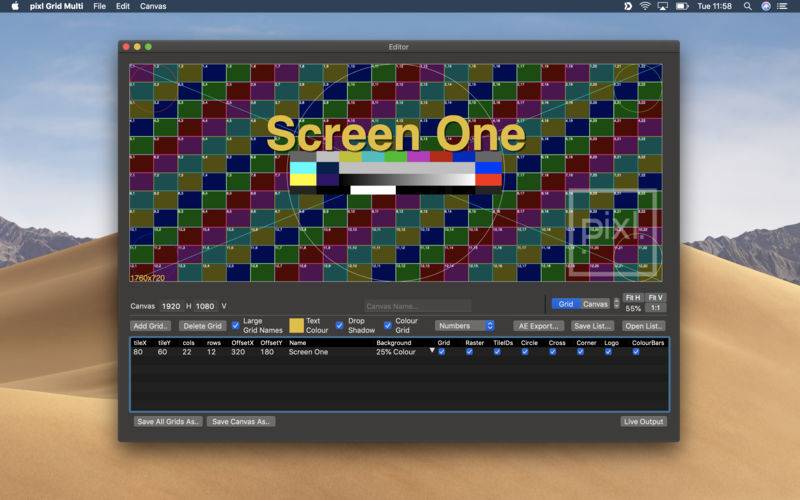800x500 pixels.
Task: Click the canvas width field 1920
Action: [x=171, y=306]
